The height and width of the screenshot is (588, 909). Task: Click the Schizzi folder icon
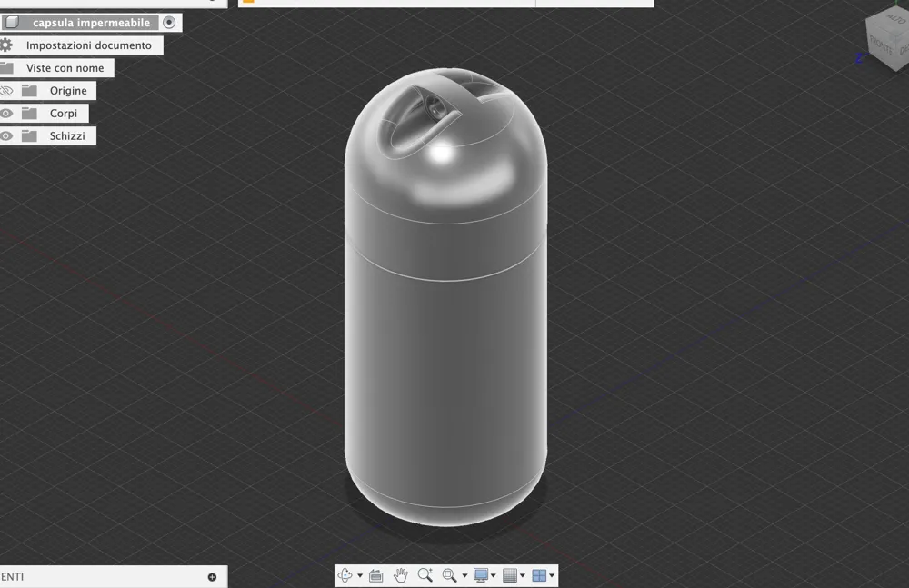tap(30, 135)
